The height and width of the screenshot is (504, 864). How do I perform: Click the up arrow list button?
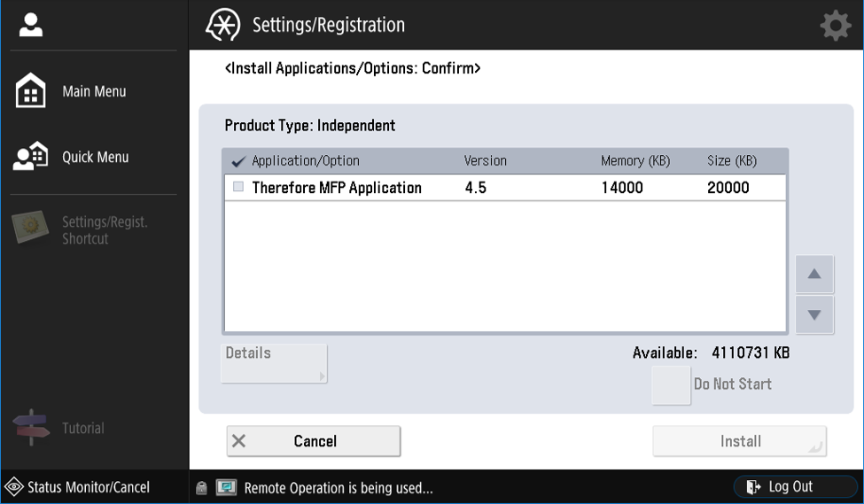(x=814, y=274)
